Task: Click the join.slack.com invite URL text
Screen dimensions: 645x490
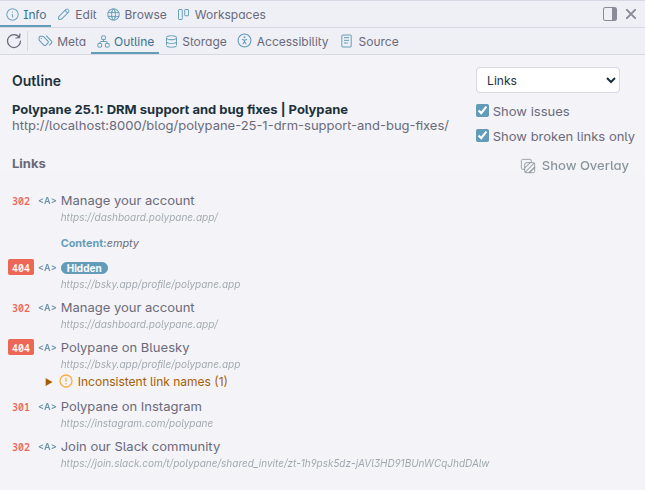Action: (275, 463)
